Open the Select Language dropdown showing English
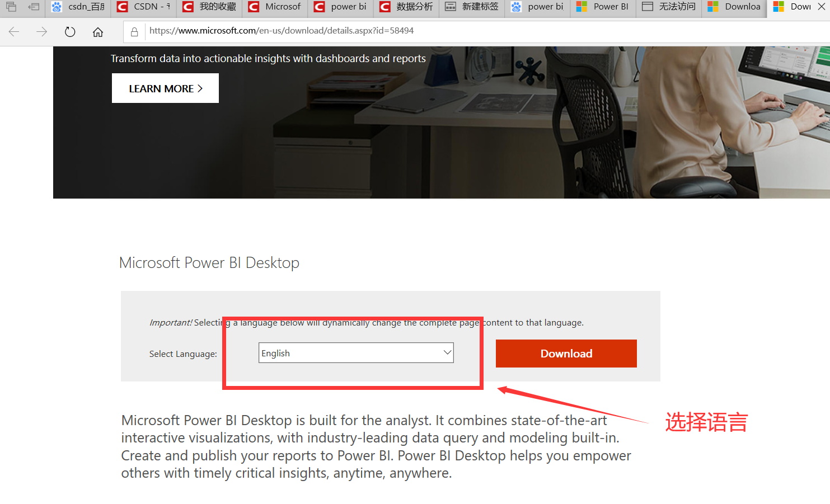830x504 pixels. [356, 353]
